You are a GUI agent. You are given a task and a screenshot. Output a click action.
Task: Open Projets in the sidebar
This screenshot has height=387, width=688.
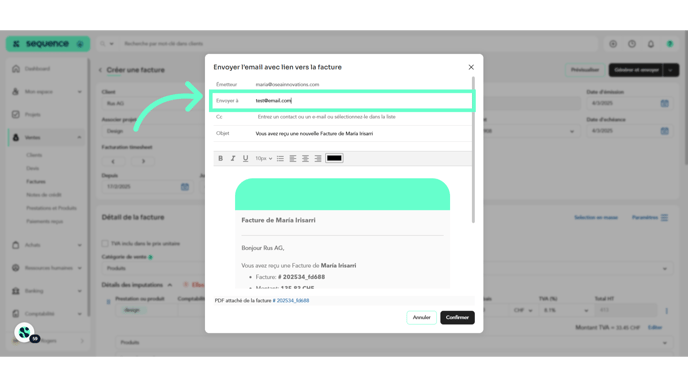[32, 115]
